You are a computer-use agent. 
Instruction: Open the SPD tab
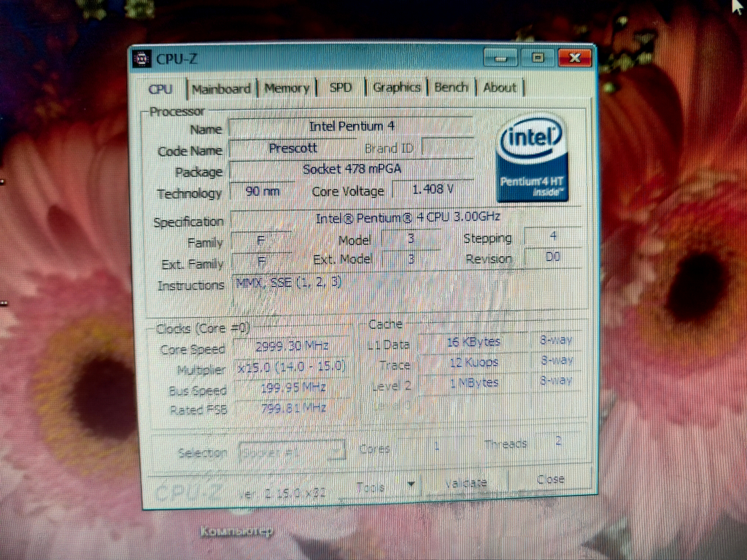pyautogui.click(x=341, y=87)
